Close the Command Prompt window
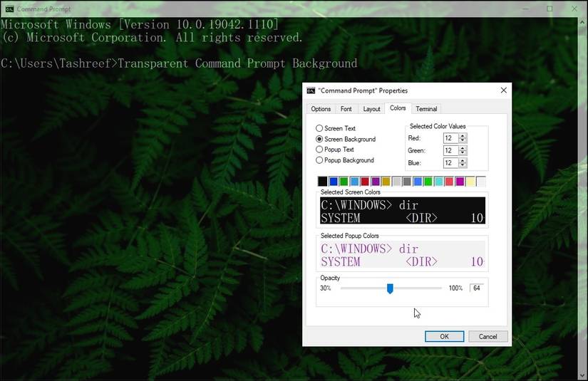Viewport: 588px width, 381px height. click(x=574, y=9)
